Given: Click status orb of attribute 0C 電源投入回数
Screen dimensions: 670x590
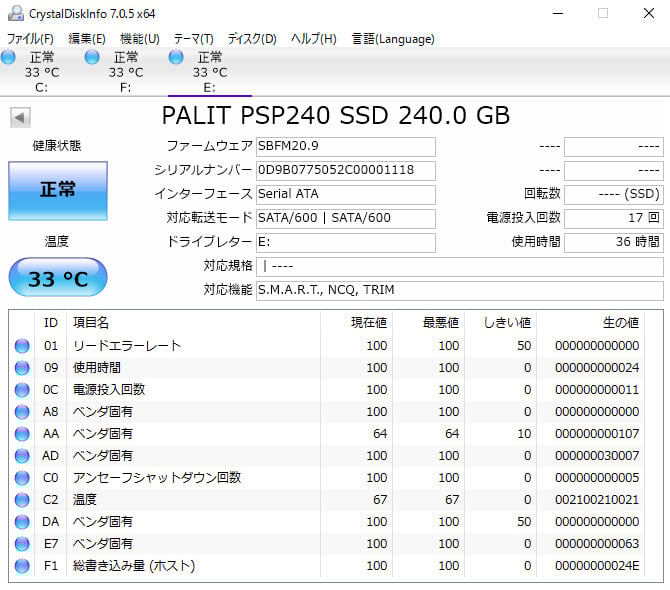Looking at the screenshot, I should [x=22, y=390].
